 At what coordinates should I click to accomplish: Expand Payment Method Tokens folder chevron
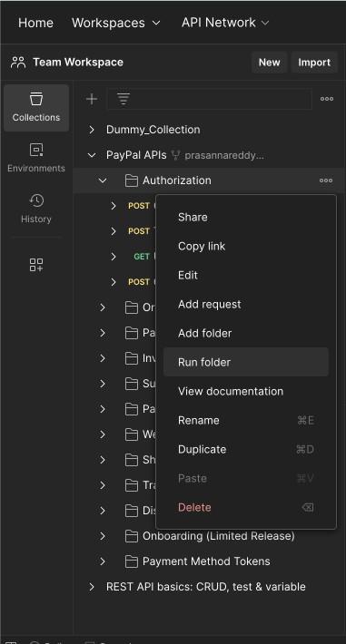(x=103, y=561)
